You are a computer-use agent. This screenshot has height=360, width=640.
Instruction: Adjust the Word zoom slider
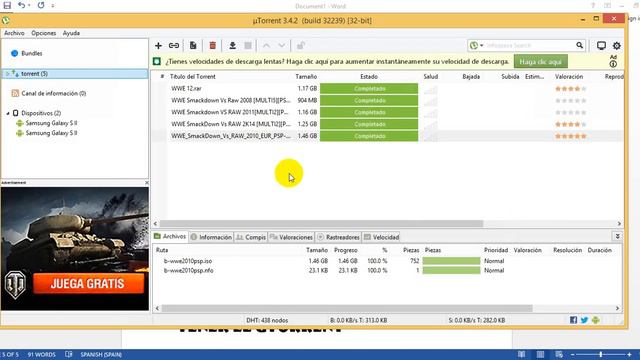(601, 355)
